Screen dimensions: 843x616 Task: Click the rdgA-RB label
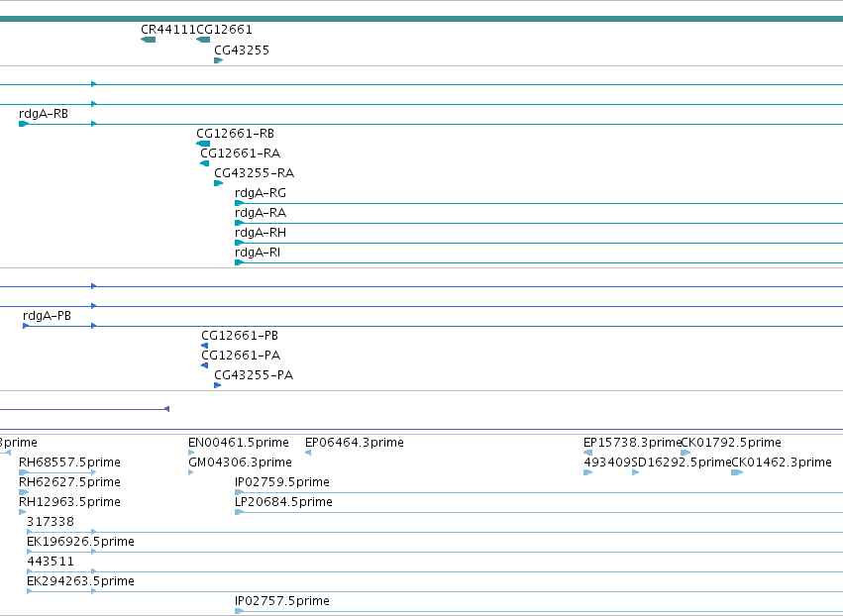pyautogui.click(x=44, y=114)
